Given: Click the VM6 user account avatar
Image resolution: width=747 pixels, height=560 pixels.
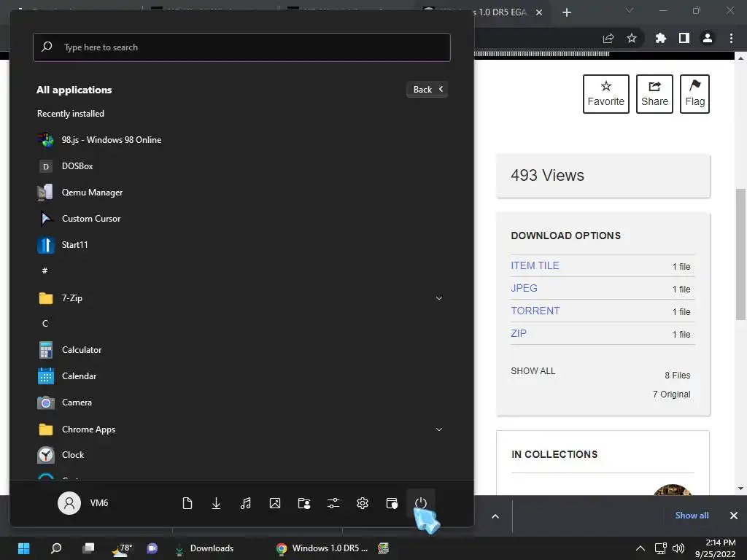Looking at the screenshot, I should click(x=69, y=503).
